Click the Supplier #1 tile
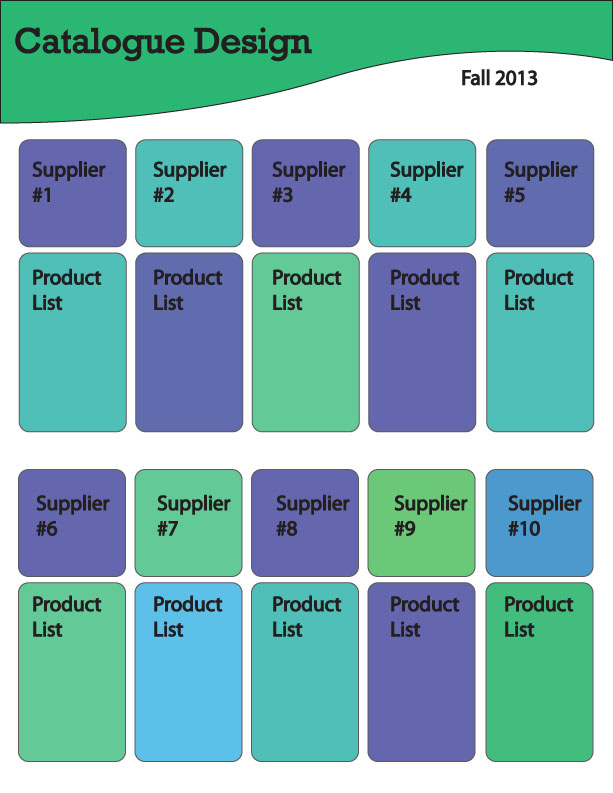613x793 pixels. (73, 193)
